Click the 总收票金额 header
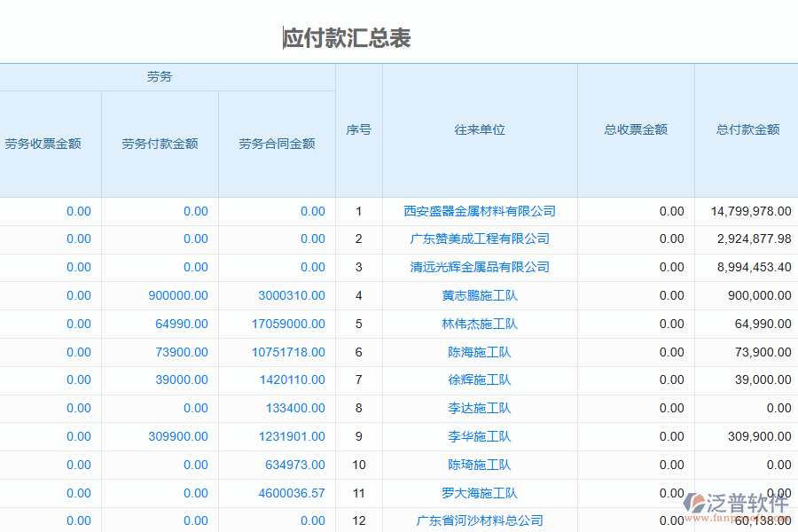 click(635, 129)
